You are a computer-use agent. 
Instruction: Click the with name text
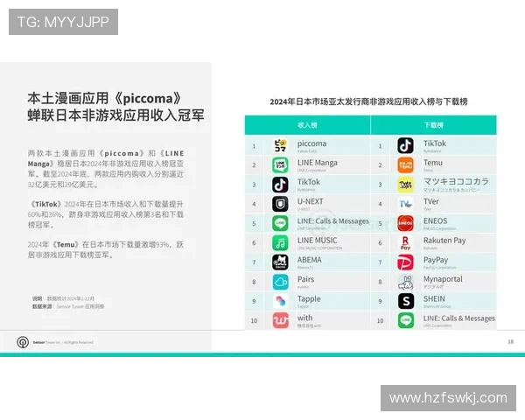pyautogui.click(x=304, y=318)
